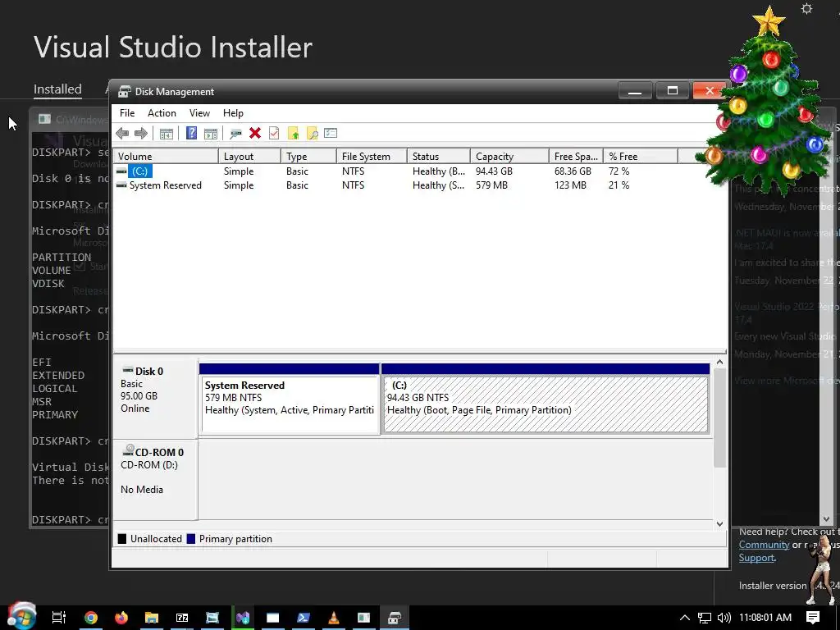Open Task View on the taskbar
The image size is (840, 630).
[x=59, y=618]
